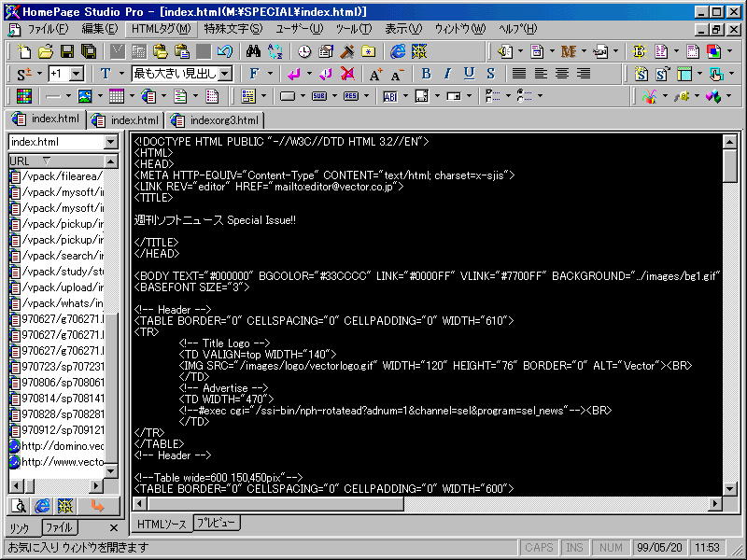Open the HTMLタグ(M) menu

pyautogui.click(x=161, y=29)
